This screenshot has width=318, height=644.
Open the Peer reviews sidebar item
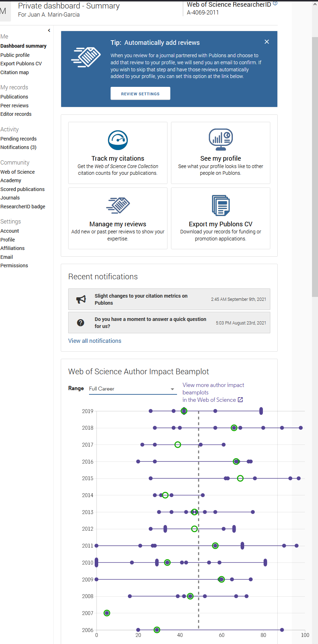pyautogui.click(x=14, y=106)
